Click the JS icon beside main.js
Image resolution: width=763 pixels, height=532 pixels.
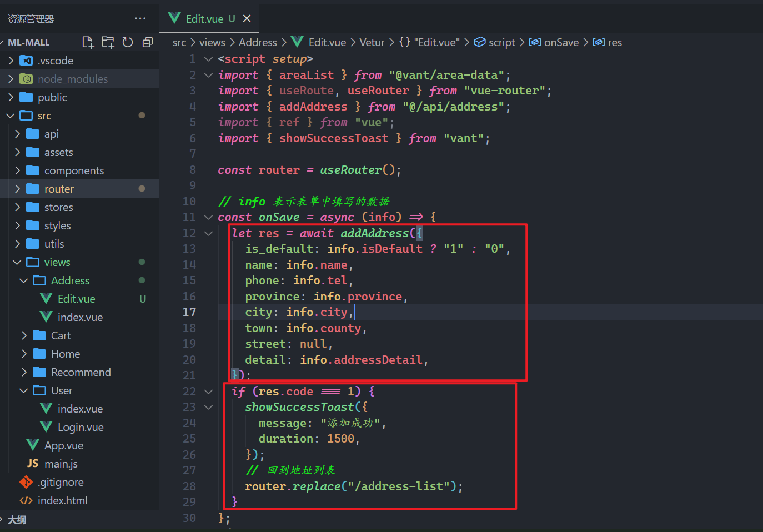(x=33, y=464)
